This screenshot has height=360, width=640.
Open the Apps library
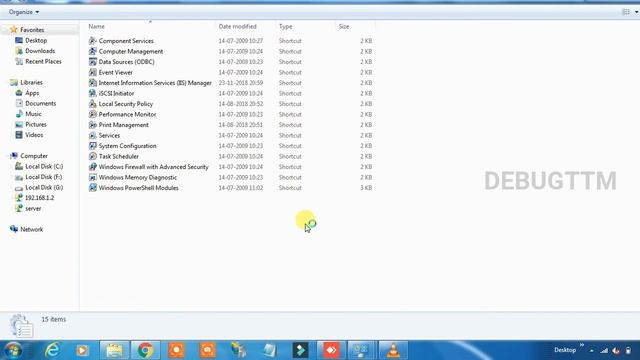[32, 93]
